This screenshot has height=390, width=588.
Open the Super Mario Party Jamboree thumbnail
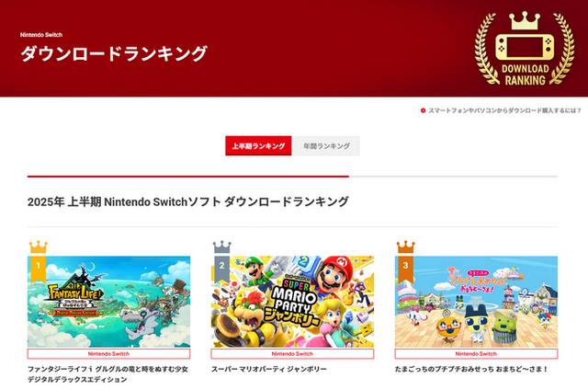pyautogui.click(x=293, y=302)
